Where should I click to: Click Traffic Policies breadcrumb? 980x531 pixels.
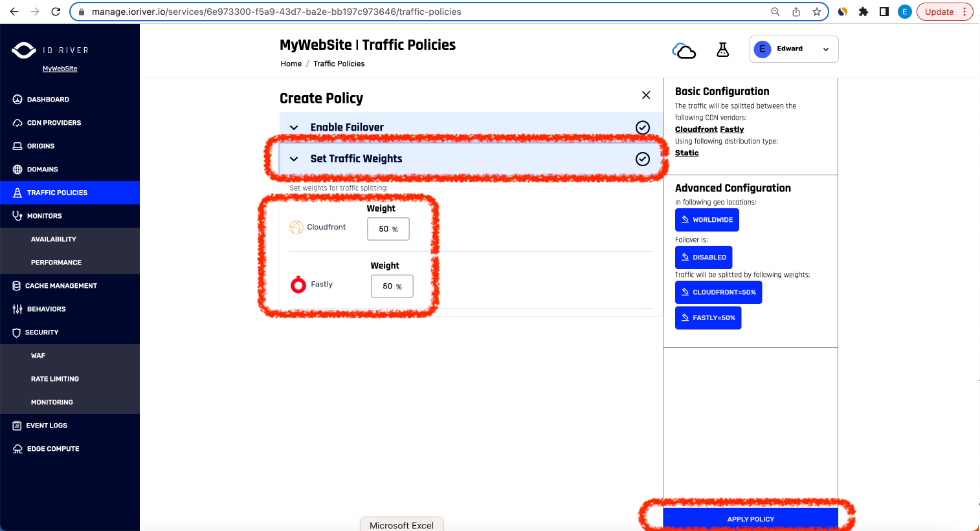coord(339,63)
